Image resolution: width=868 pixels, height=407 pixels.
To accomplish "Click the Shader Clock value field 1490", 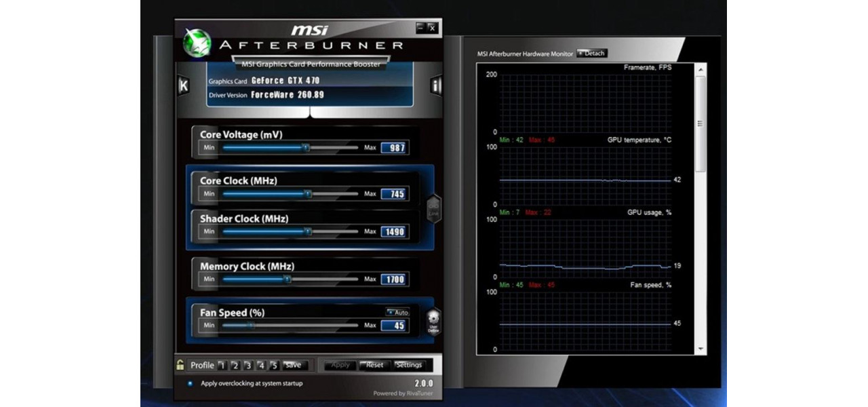I will click(393, 232).
